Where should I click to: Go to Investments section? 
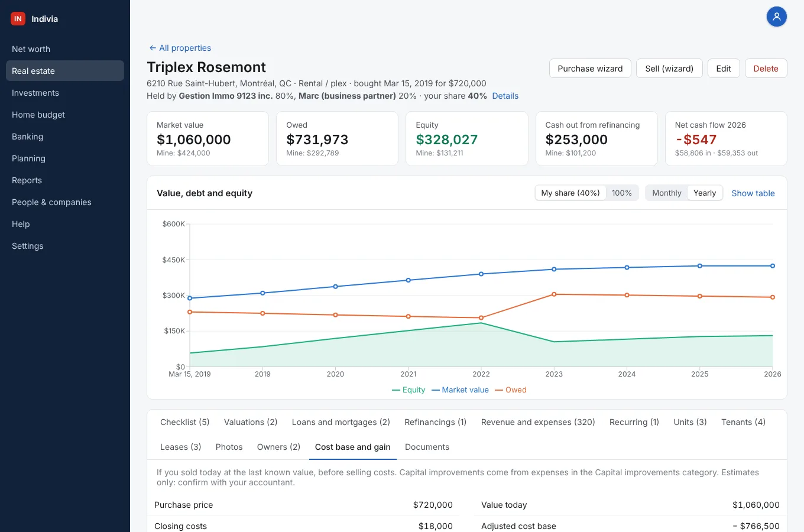pyautogui.click(x=65, y=93)
